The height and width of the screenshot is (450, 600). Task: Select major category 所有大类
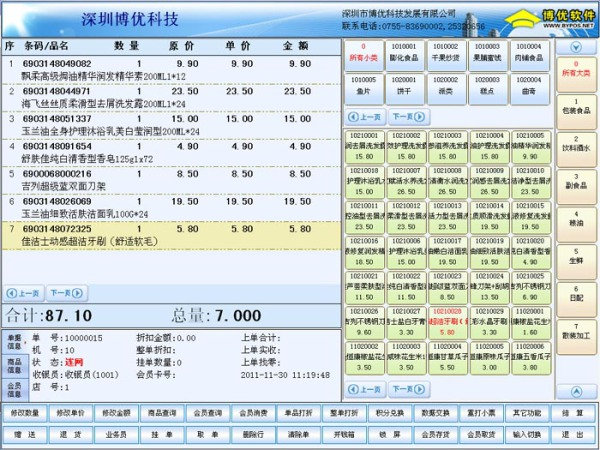pyautogui.click(x=576, y=74)
